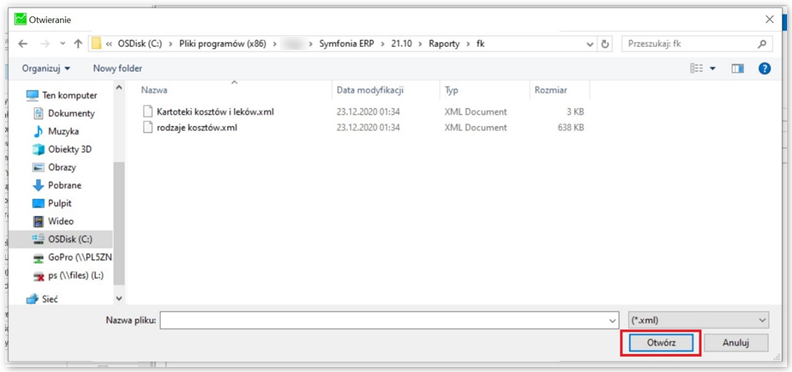The height and width of the screenshot is (372, 792).
Task: Go up one folder level
Action: tap(78, 44)
